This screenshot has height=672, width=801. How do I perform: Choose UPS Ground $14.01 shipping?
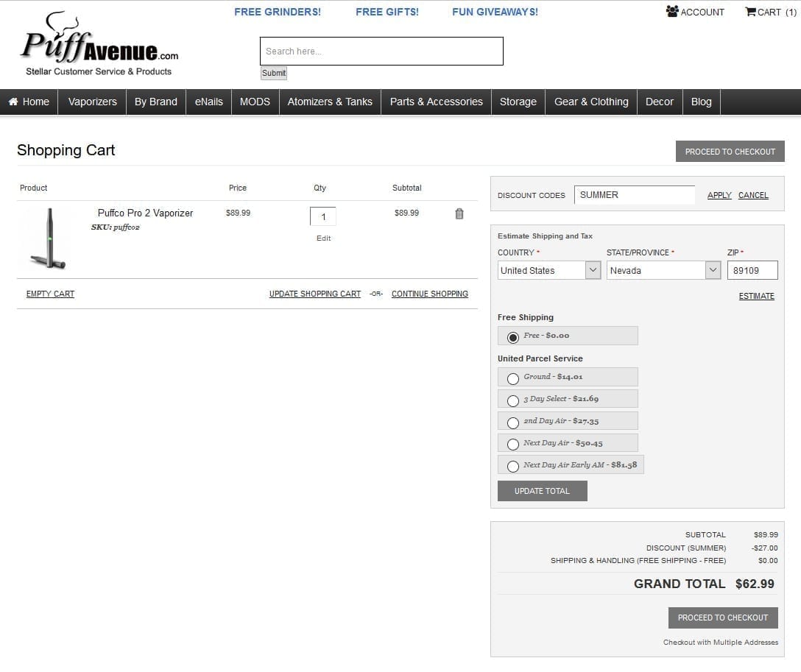pyautogui.click(x=513, y=378)
